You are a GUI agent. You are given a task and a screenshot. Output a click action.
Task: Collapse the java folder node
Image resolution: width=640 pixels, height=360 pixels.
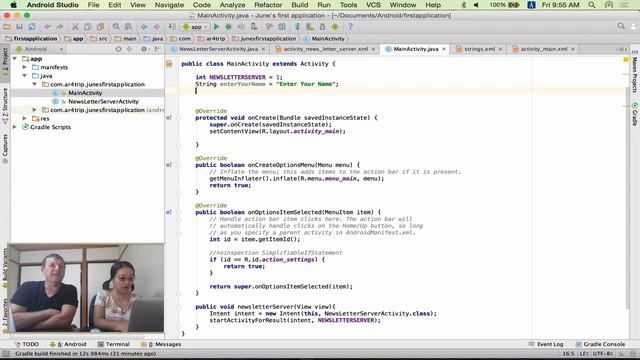(x=24, y=76)
